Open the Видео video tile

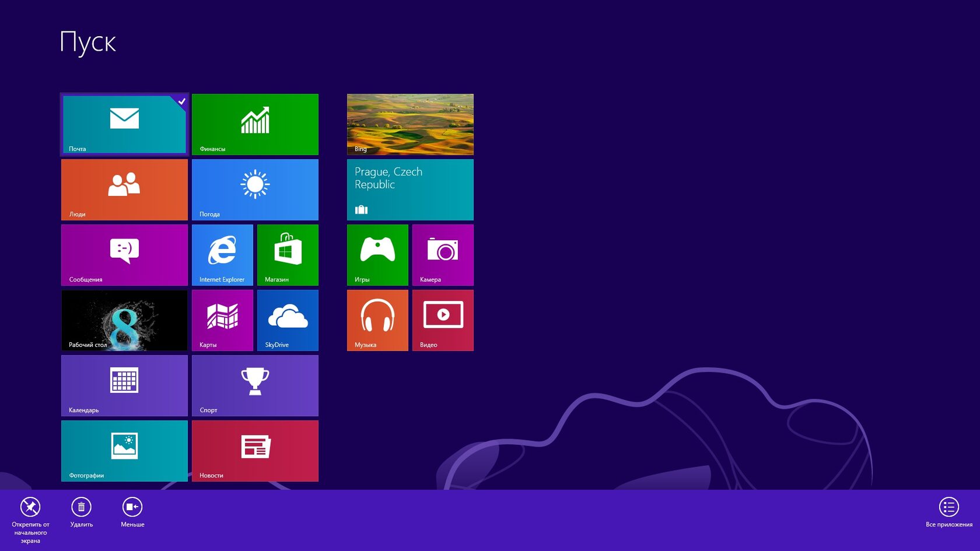(443, 320)
